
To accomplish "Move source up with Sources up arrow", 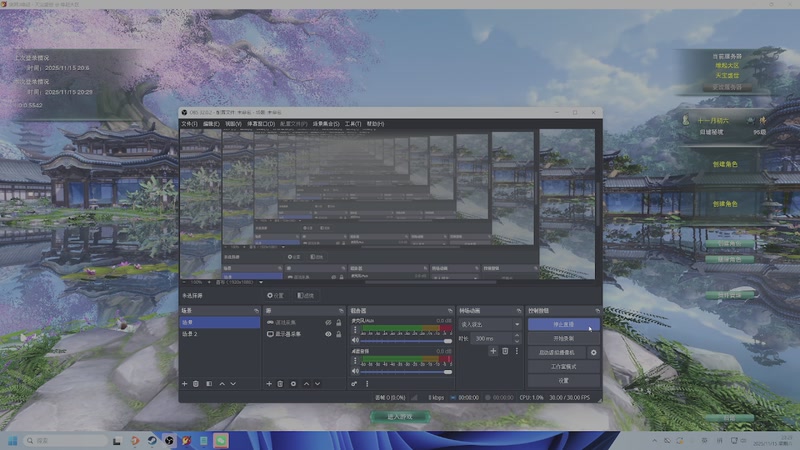I will 306,384.
